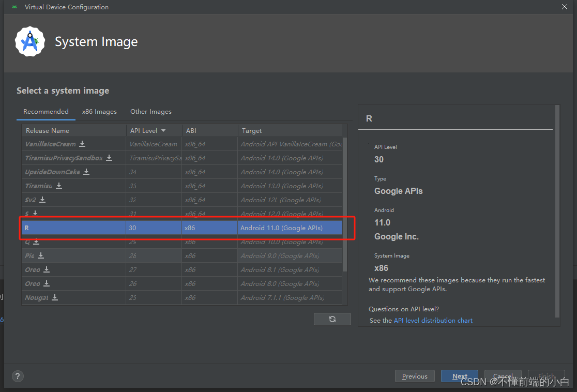This screenshot has height=392, width=577.
Task: Download the Sv2 system image
Action: 42,200
